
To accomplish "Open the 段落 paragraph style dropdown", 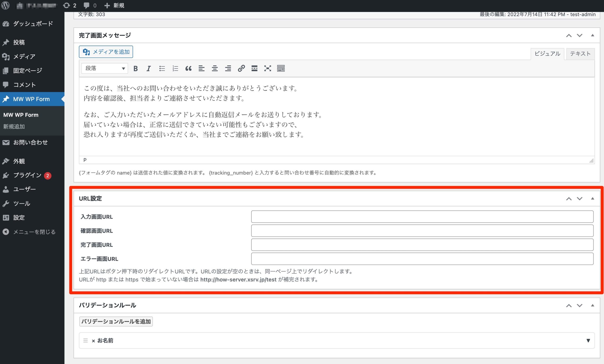I will coord(104,68).
